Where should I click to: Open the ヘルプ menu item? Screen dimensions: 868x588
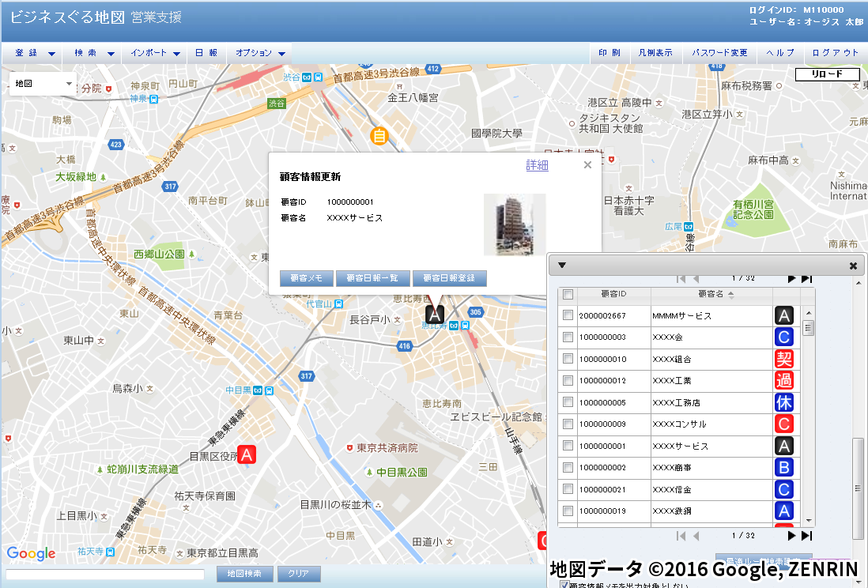coord(780,53)
